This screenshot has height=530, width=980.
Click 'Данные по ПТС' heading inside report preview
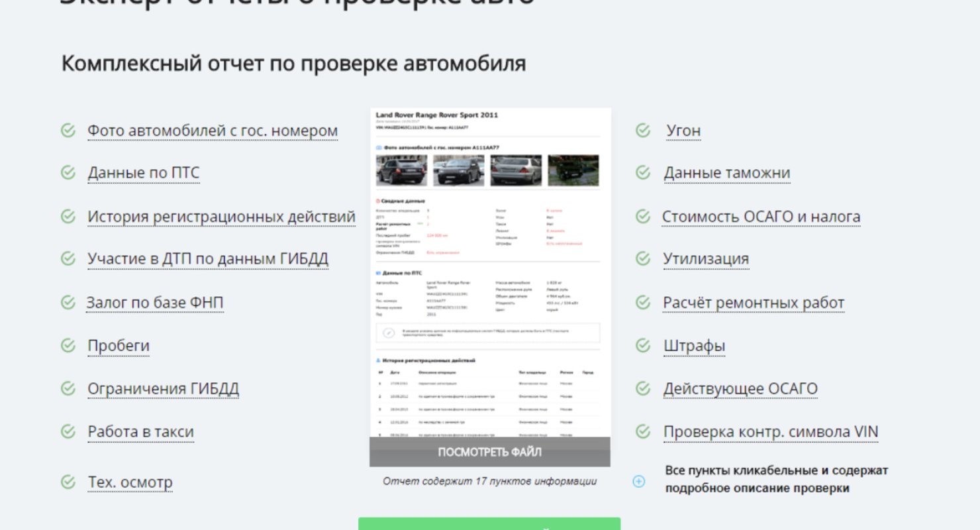[403, 273]
